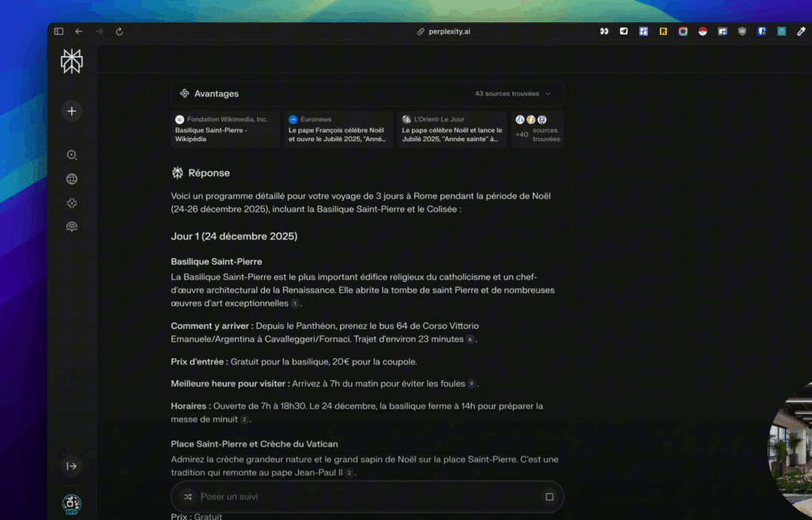Show the +40 additional sources card
This screenshot has height=520, width=812.
pos(537,129)
